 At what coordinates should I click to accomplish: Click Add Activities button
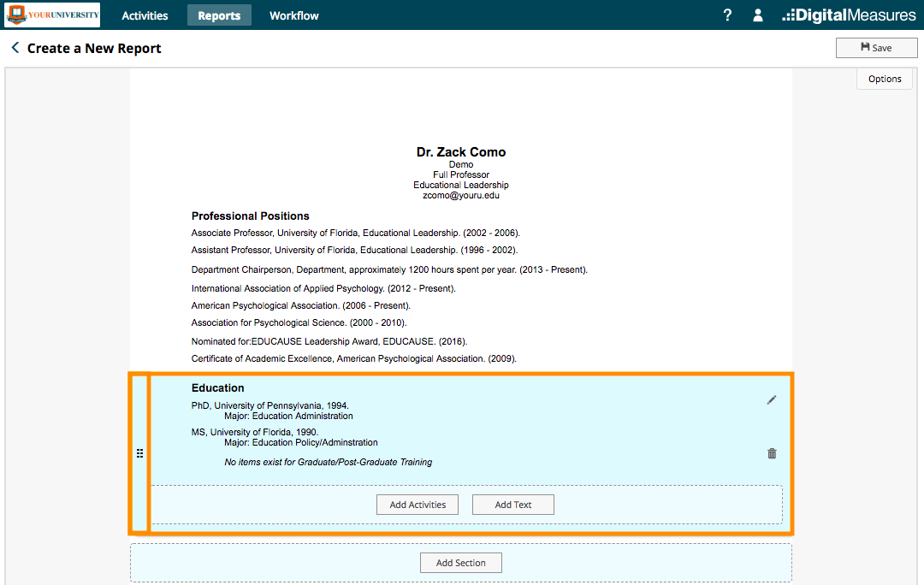click(418, 505)
